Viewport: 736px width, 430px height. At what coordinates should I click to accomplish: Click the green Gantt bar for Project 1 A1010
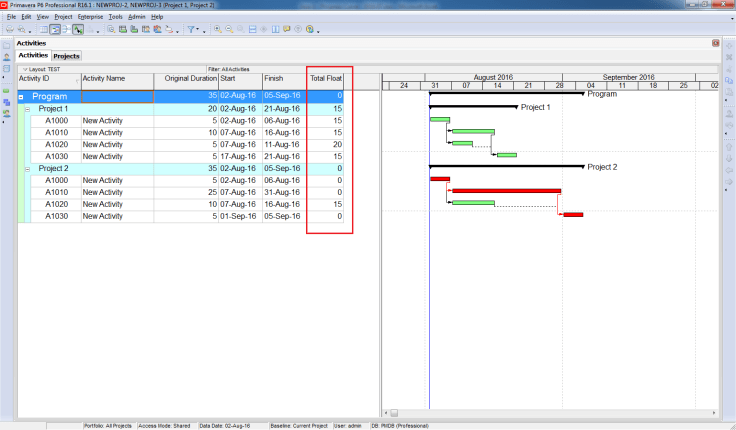[473, 131]
